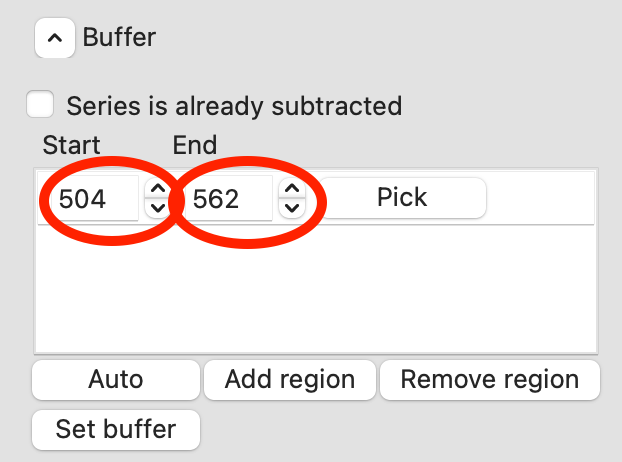
Task: Click the Auto button
Action: (116, 380)
